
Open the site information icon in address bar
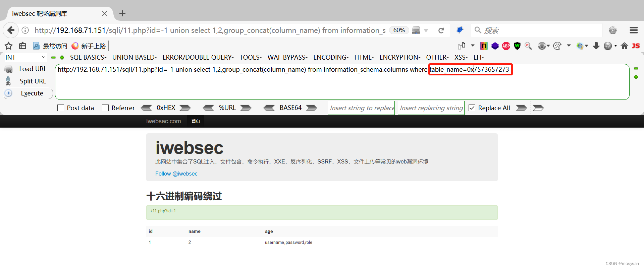tap(25, 30)
